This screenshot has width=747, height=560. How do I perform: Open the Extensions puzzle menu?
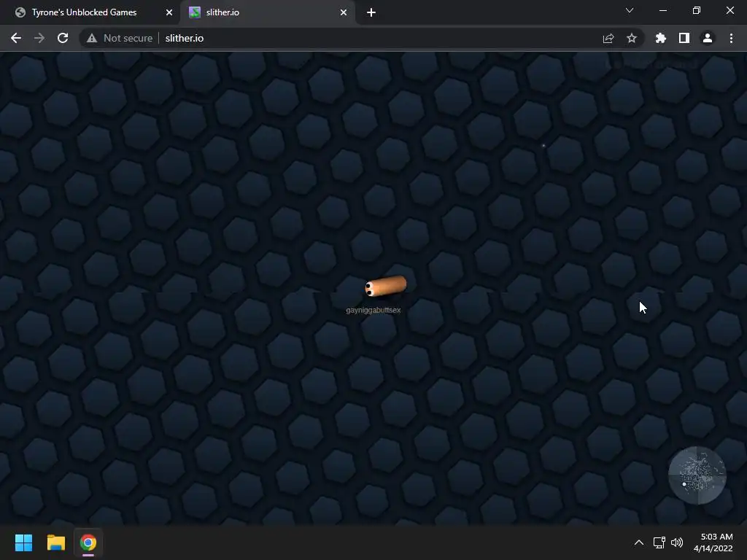(661, 38)
